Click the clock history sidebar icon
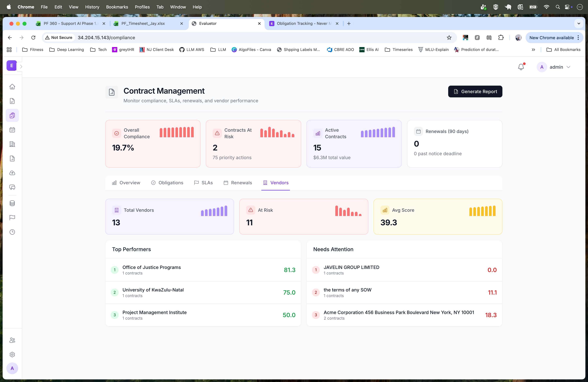This screenshot has width=588, height=382. [12, 232]
